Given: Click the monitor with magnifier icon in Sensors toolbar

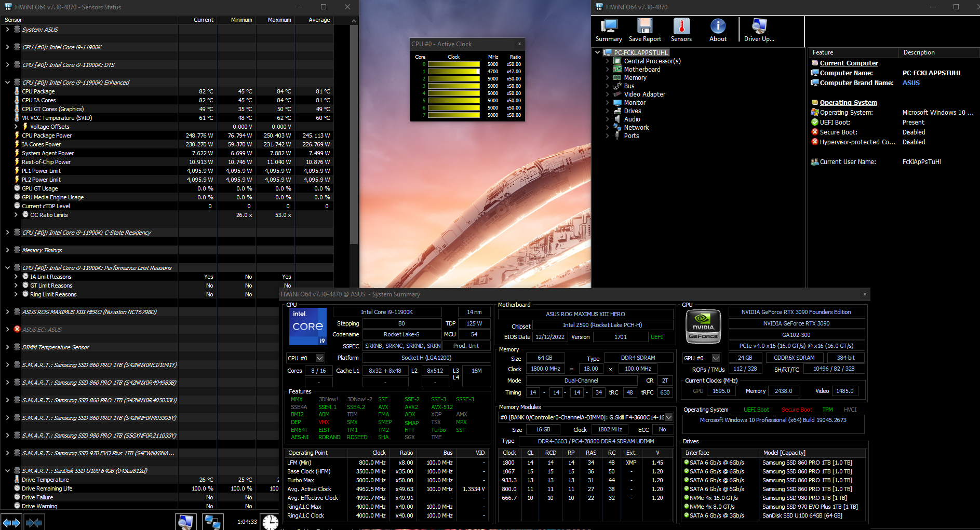Looking at the screenshot, I should tap(185, 522).
